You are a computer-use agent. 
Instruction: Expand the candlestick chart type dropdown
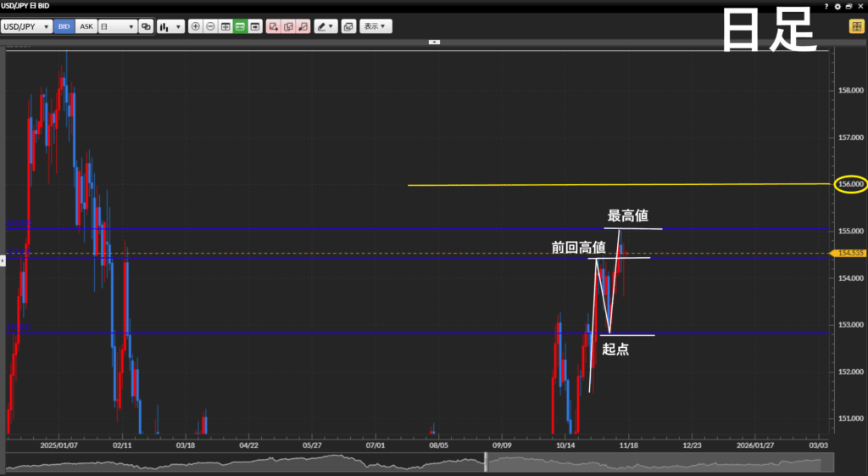tap(170, 26)
